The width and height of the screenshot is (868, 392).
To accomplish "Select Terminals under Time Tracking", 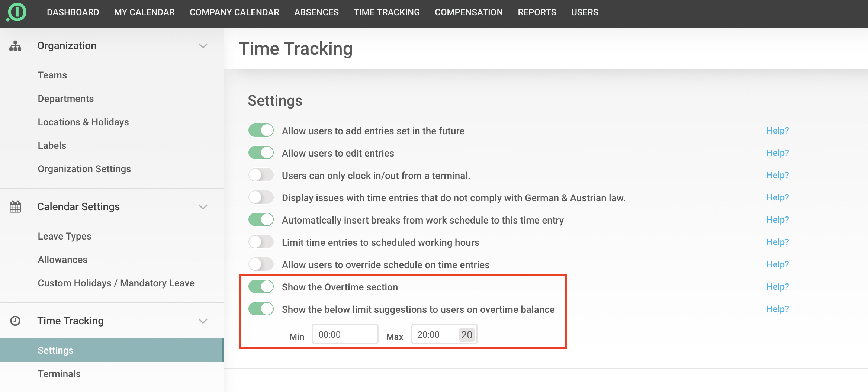I will point(59,374).
